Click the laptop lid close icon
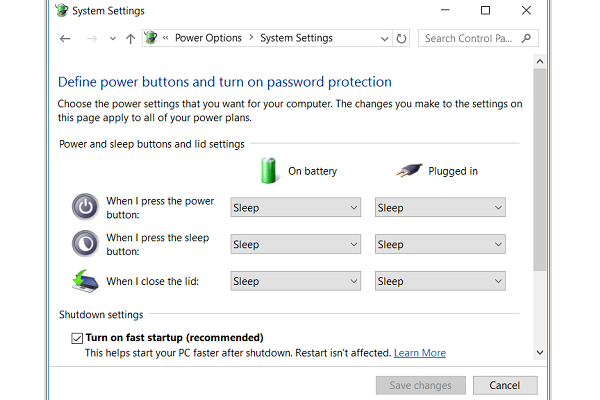Viewport: 600px width, 400px height. [85, 281]
